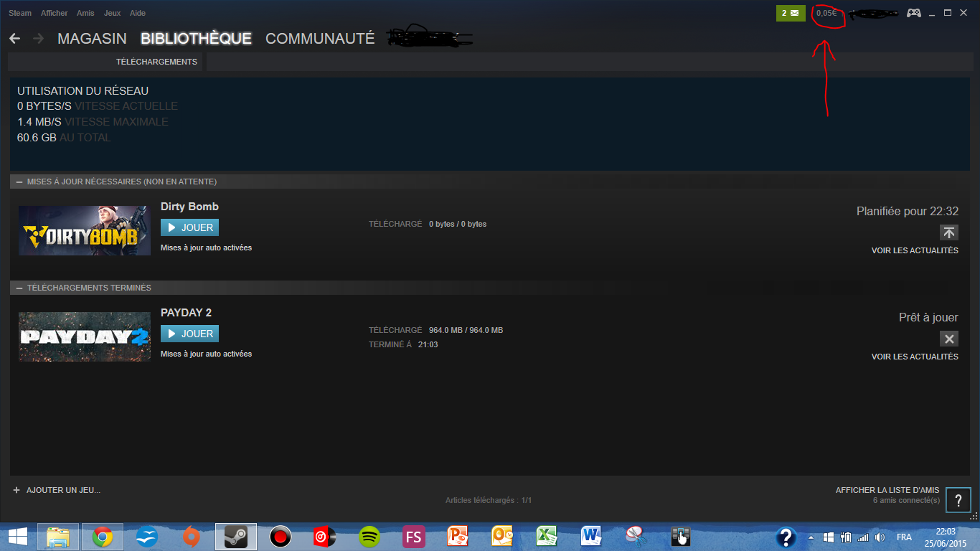Launch Word from the taskbar
980x551 pixels.
pyautogui.click(x=591, y=536)
